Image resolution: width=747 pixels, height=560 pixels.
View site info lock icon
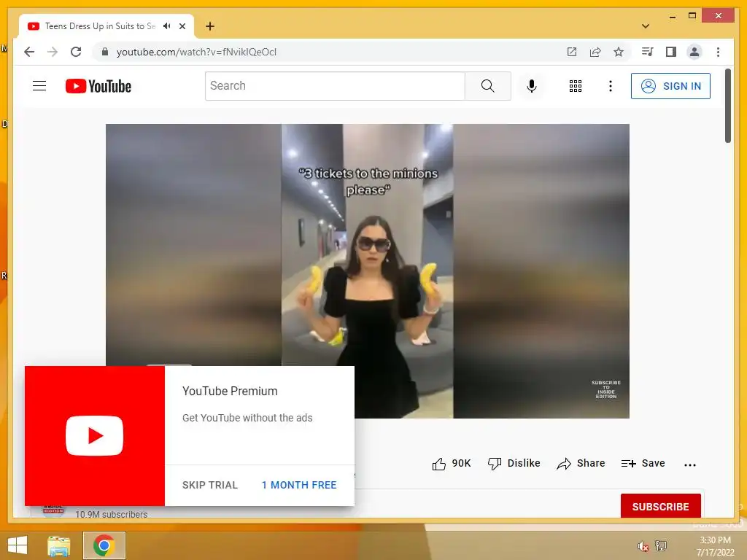click(105, 52)
